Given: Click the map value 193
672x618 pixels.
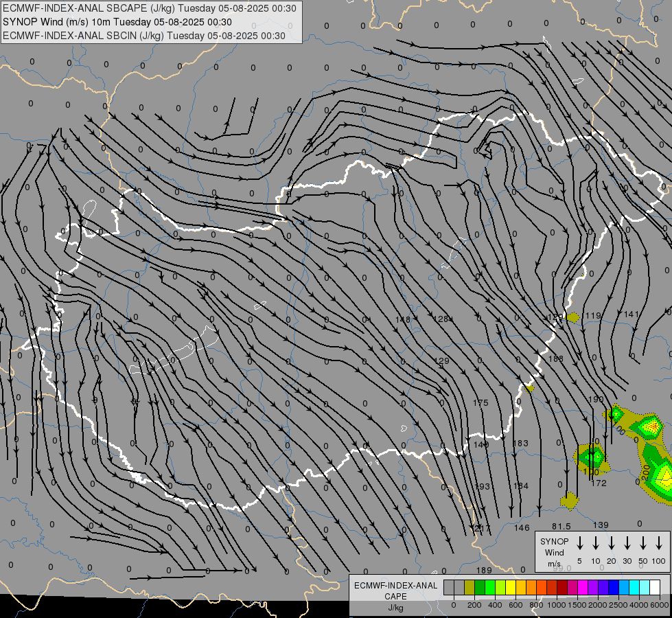Looking at the screenshot, I should click(x=482, y=487).
